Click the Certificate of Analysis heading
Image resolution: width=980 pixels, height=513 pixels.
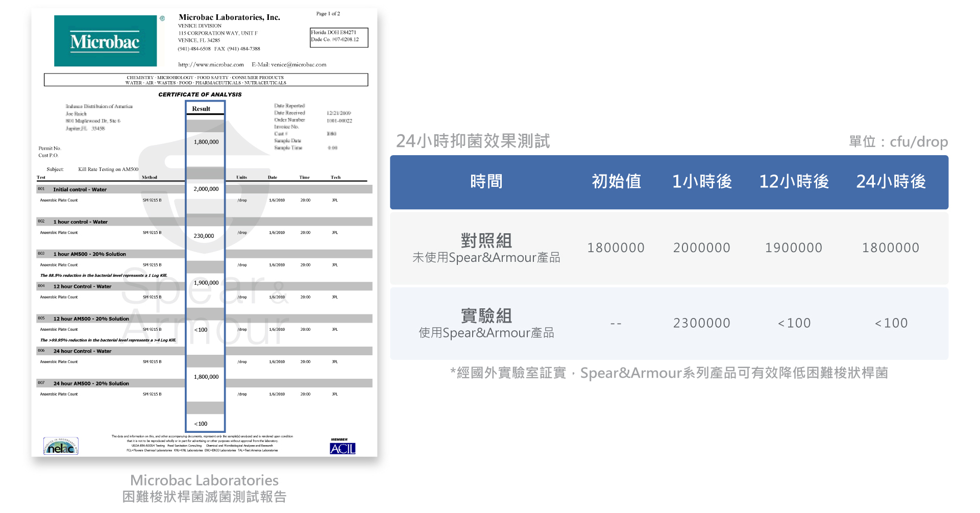click(200, 94)
